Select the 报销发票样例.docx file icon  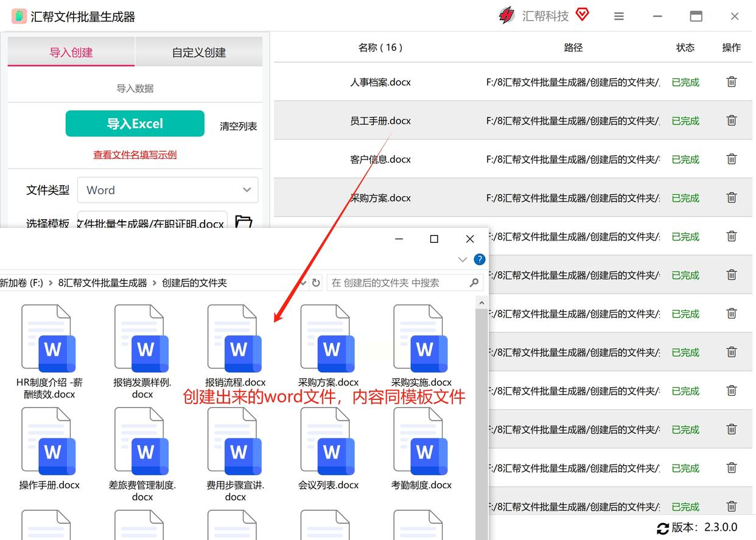click(x=142, y=338)
